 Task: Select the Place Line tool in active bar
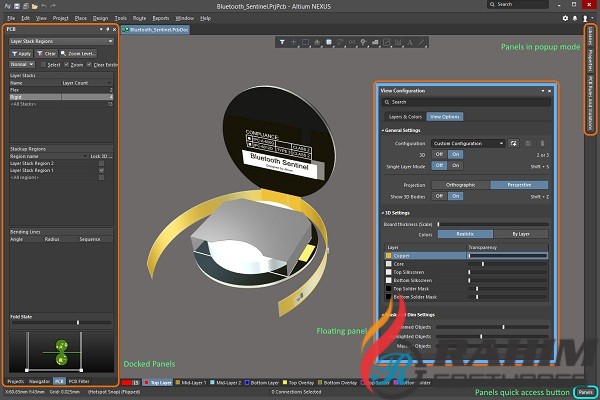pos(421,42)
